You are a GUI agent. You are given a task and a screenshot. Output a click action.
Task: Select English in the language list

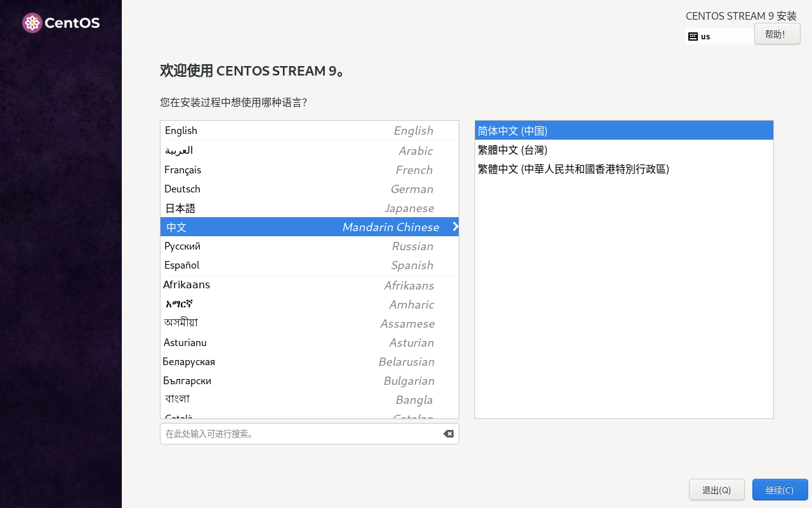point(310,131)
